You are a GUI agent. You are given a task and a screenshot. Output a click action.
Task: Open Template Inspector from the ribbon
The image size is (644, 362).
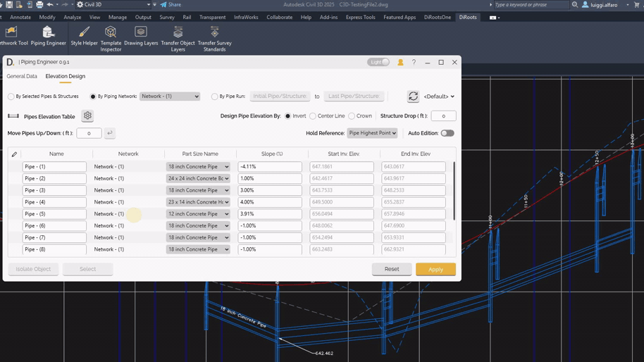[x=111, y=38]
